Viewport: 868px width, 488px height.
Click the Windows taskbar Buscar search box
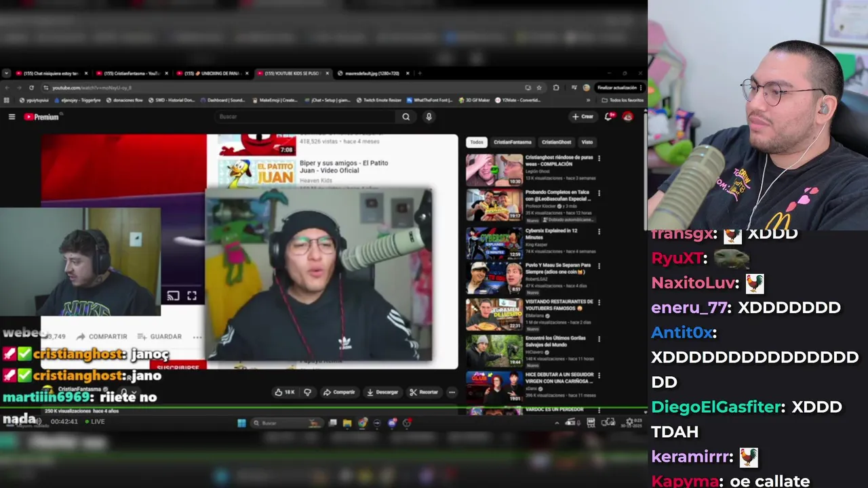pyautogui.click(x=286, y=423)
